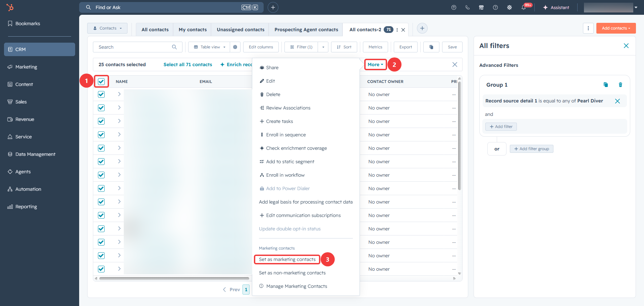Choose Delete from the More menu
This screenshot has height=306, width=644.
click(x=306, y=94)
